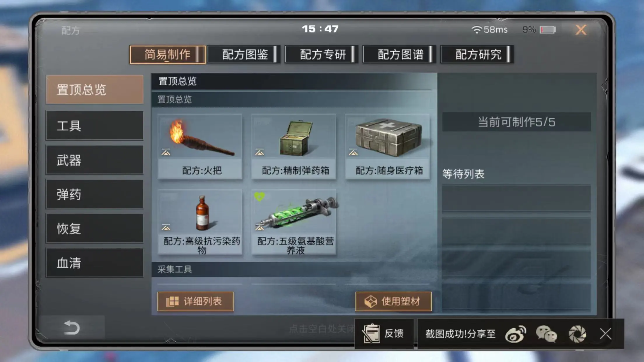Unpin the 高级抗污染药物 recipe
This screenshot has height=362, width=644.
(166, 227)
